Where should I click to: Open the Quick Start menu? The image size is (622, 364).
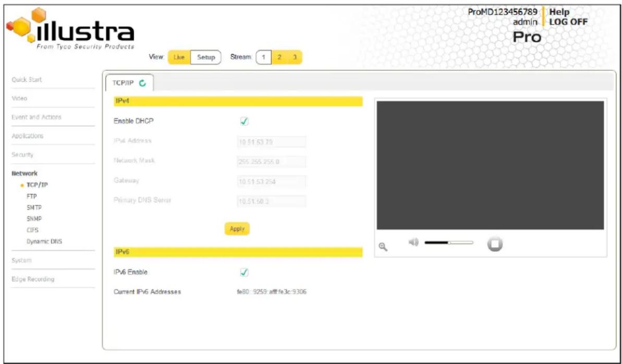click(x=27, y=79)
